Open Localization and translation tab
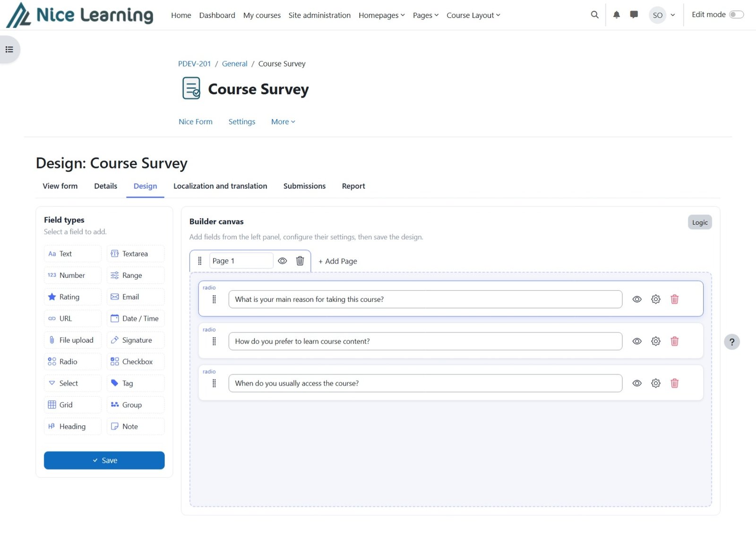Viewport: 756px width, 559px height. [x=220, y=186]
